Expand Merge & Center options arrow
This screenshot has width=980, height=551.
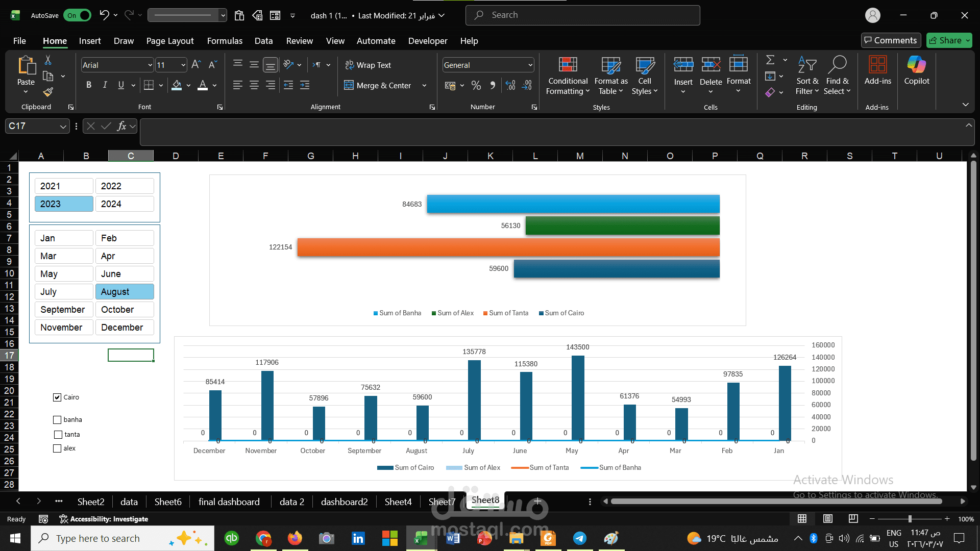click(x=424, y=86)
